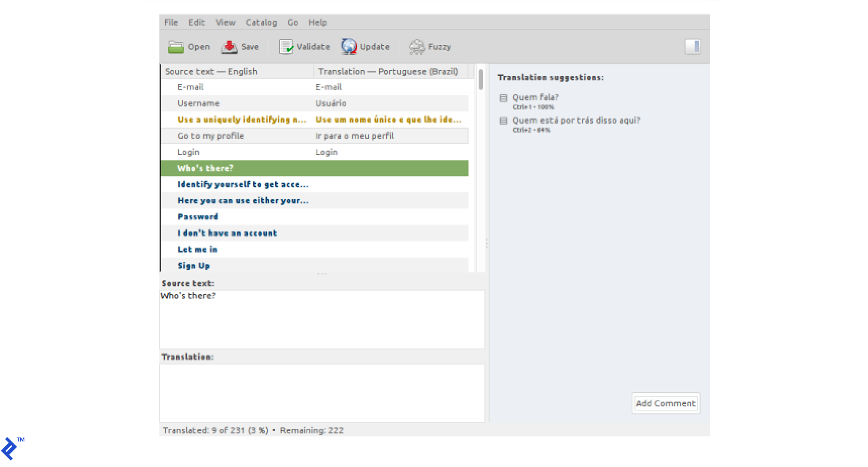Mark the current entry as Fuzzy
868x467 pixels.
pyautogui.click(x=429, y=46)
